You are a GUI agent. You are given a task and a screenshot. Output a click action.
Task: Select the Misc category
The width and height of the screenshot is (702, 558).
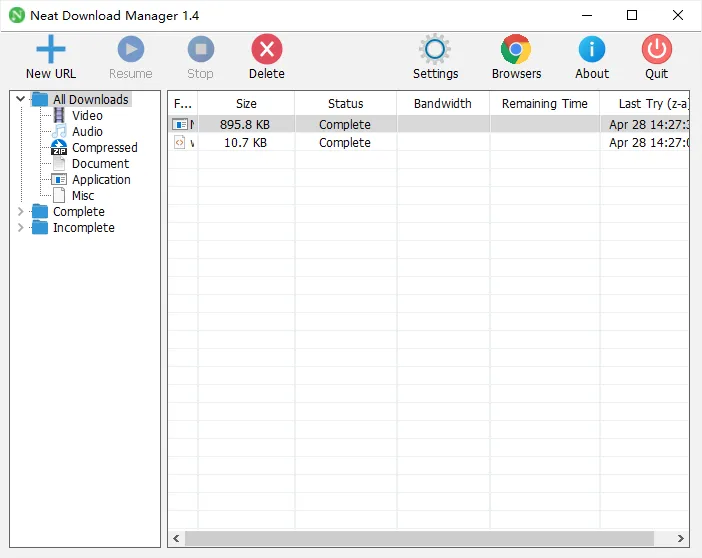(83, 196)
